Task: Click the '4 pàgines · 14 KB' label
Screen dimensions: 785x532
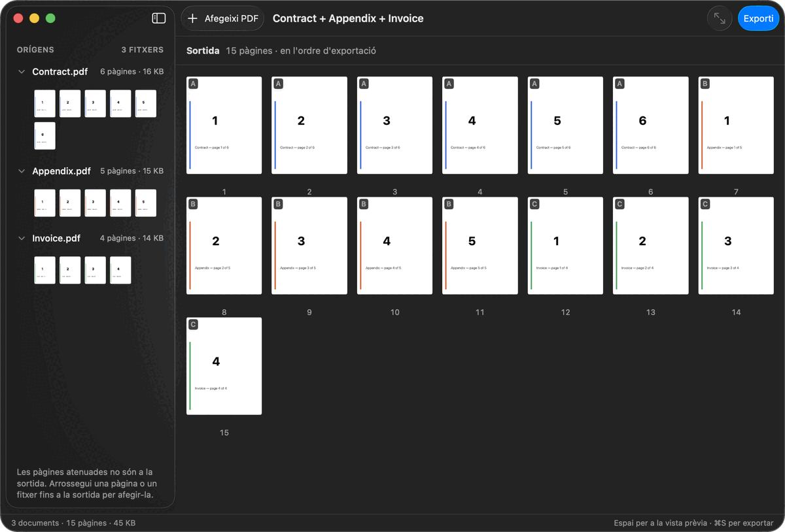Action: click(x=131, y=239)
